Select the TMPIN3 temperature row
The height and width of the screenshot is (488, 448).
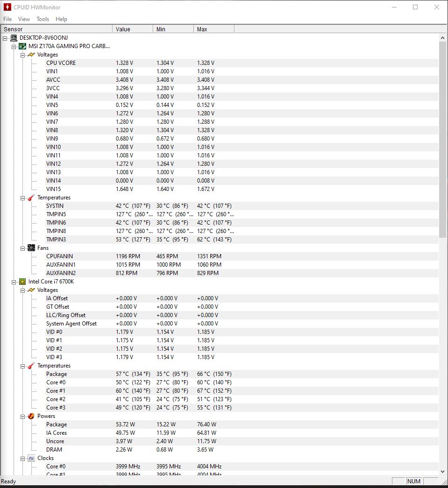click(x=242, y=240)
